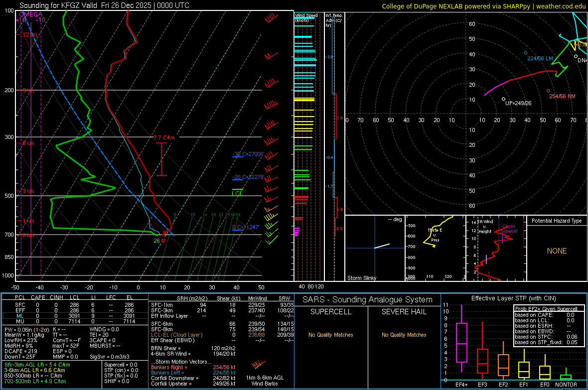
Task: Click the LCL-EL (Cloud Layer) row label
Action: pos(176,335)
